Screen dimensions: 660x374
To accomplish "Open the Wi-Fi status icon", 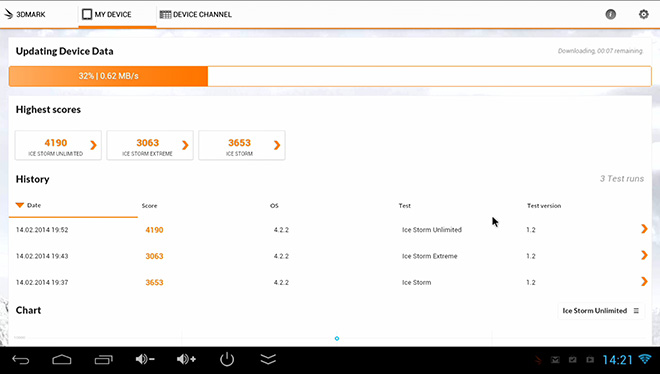I will click(644, 359).
